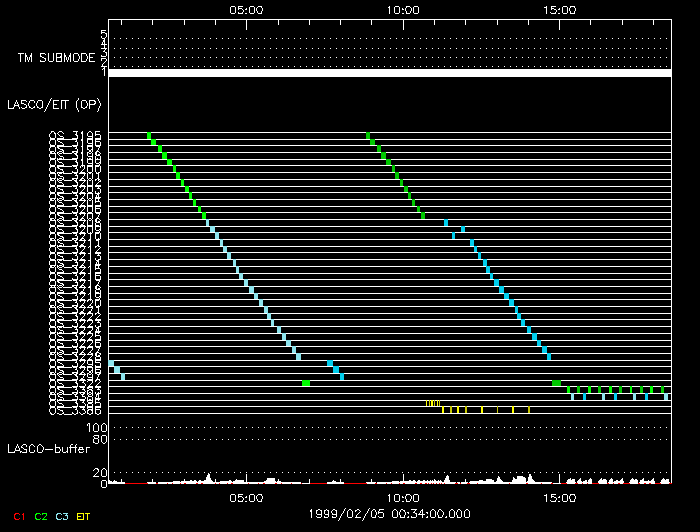Click the cluster of yellow EIT marks near 11:00
This screenshot has width=700, height=532.
point(432,403)
